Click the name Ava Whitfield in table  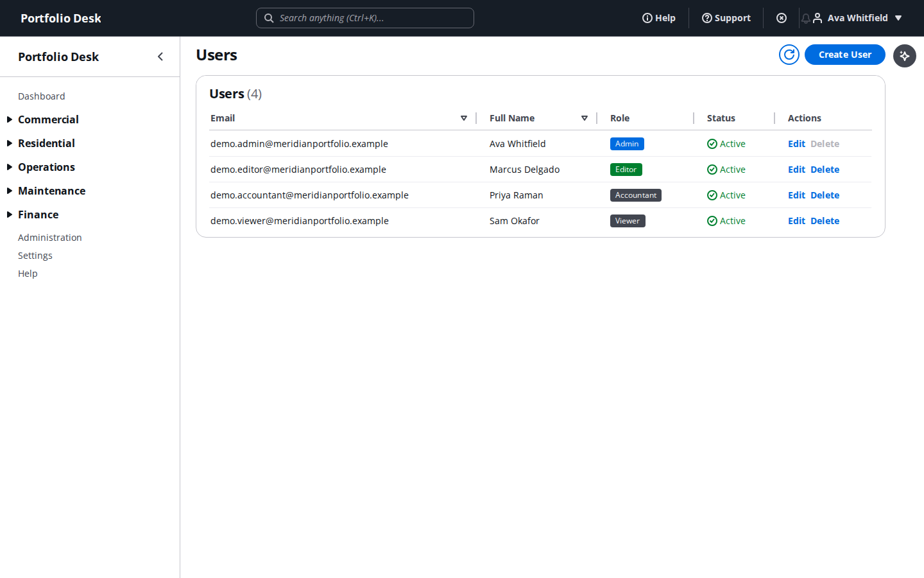click(518, 144)
